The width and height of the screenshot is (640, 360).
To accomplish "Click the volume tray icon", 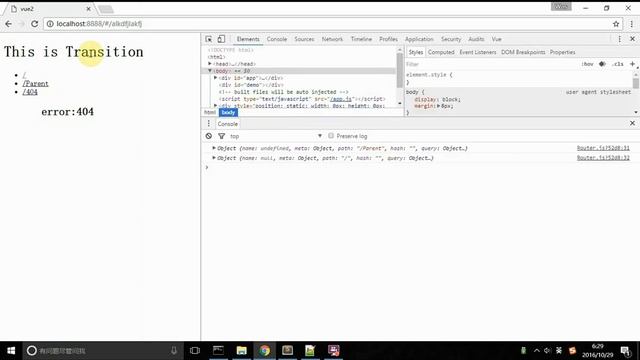I will click(547, 351).
